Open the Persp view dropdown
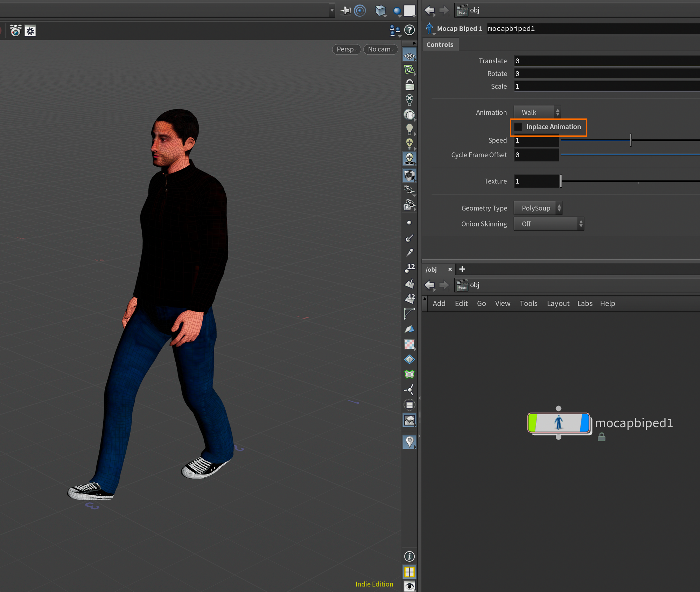 (x=346, y=49)
